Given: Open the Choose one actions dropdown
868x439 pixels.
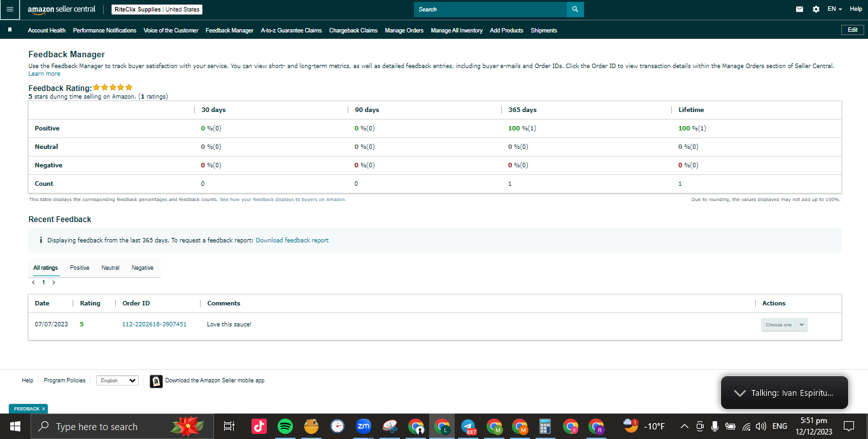Looking at the screenshot, I should 784,324.
